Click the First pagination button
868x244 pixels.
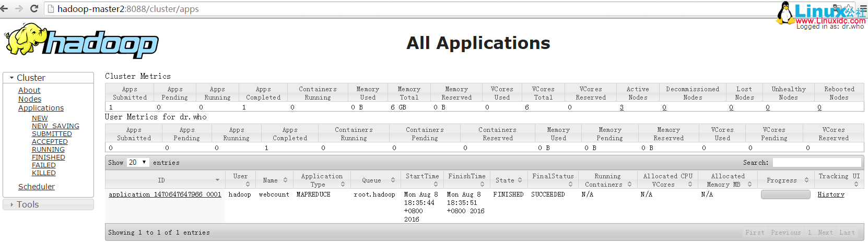[x=755, y=233]
